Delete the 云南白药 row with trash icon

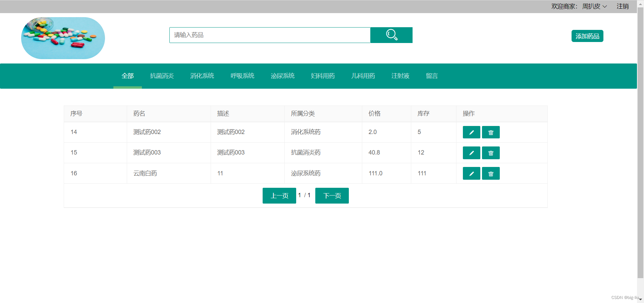491,173
